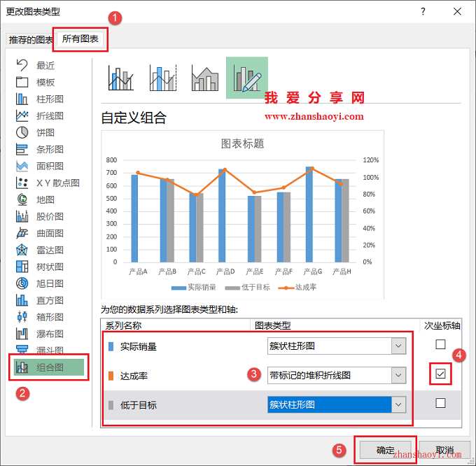Choose the 饼图 pie chart icon
The width and height of the screenshot is (476, 466).
[x=22, y=132]
